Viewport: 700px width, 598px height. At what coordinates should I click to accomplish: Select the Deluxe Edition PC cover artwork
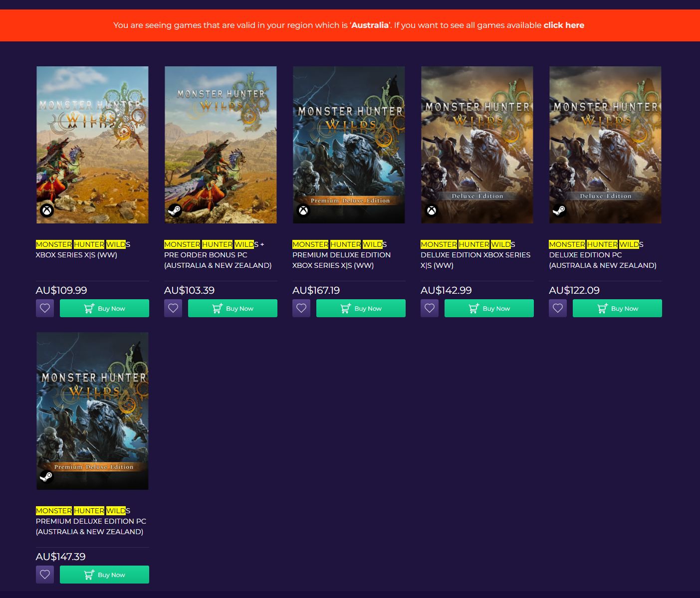[605, 145]
